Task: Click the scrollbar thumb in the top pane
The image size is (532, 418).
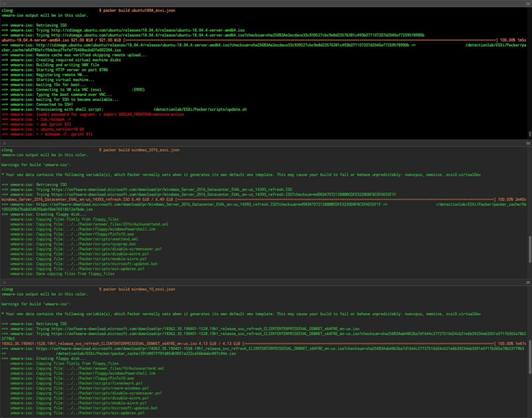Action: tap(530, 134)
